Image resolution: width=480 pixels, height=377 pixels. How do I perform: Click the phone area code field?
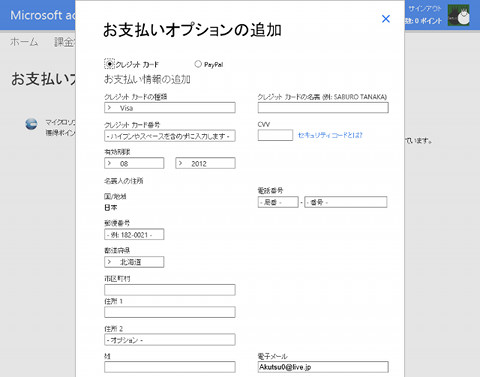pos(278,202)
